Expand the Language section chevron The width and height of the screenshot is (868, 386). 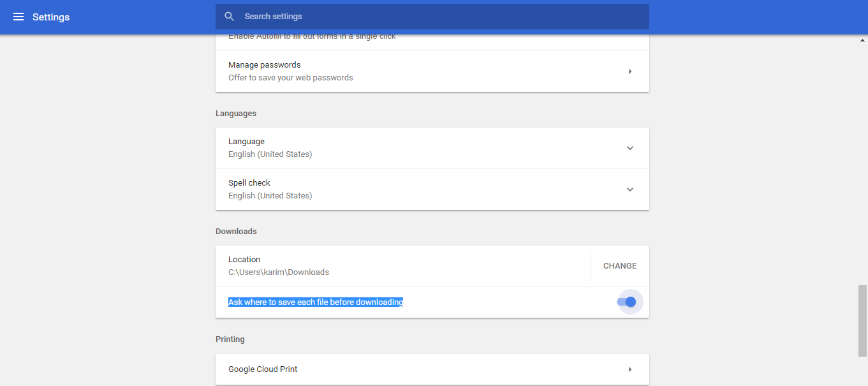click(x=630, y=148)
